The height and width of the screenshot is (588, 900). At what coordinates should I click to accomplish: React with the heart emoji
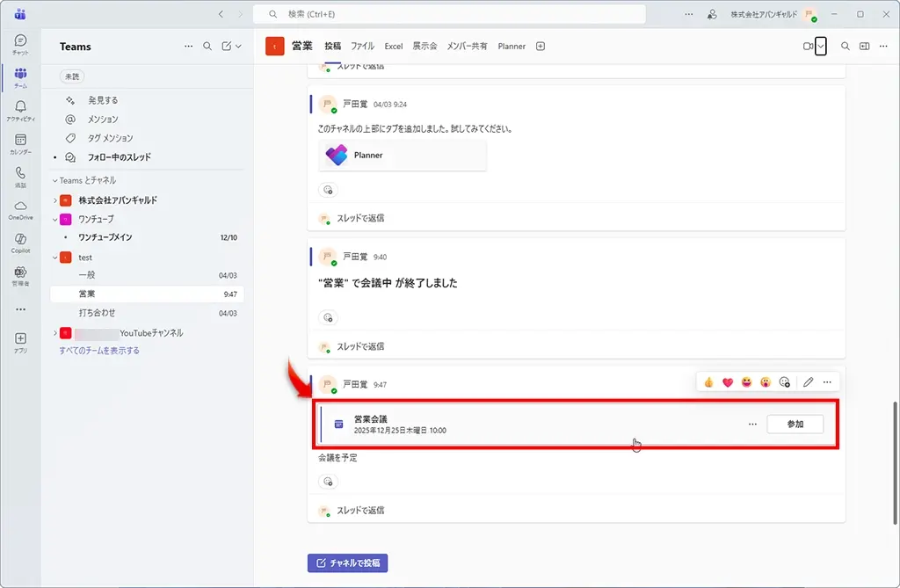(728, 382)
